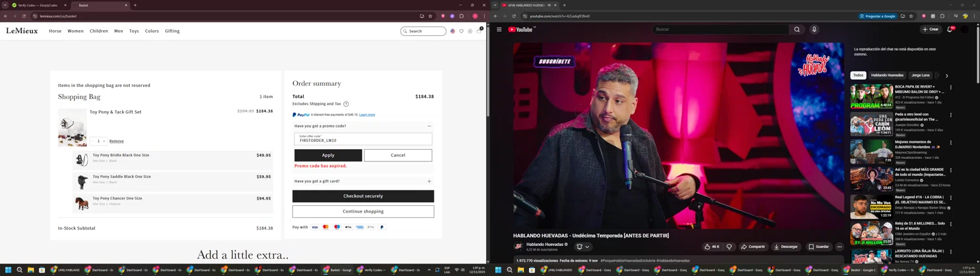Bookmark the lemieux.com page with star icon
This screenshot has height=276, width=980.
[x=430, y=16]
